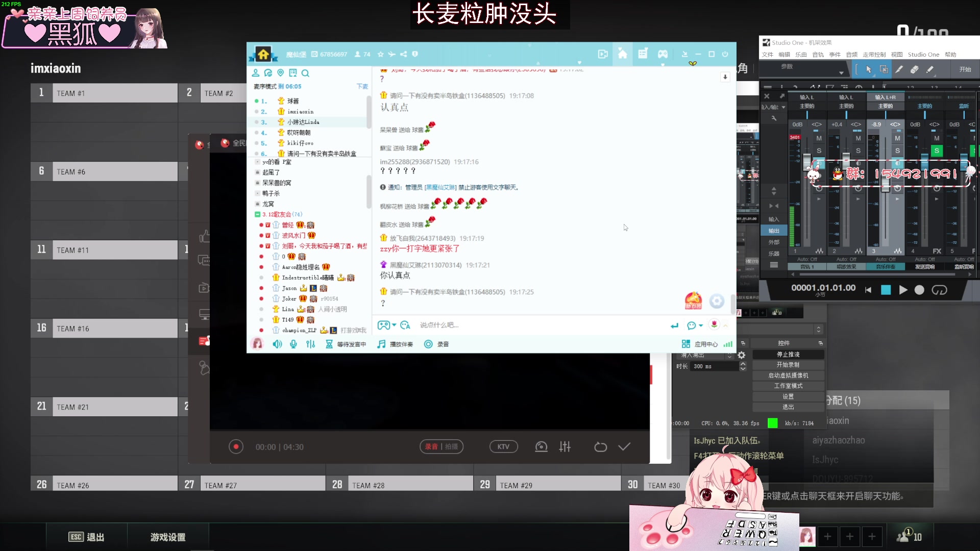Select the Arrow tool in Studio One

[x=868, y=69]
